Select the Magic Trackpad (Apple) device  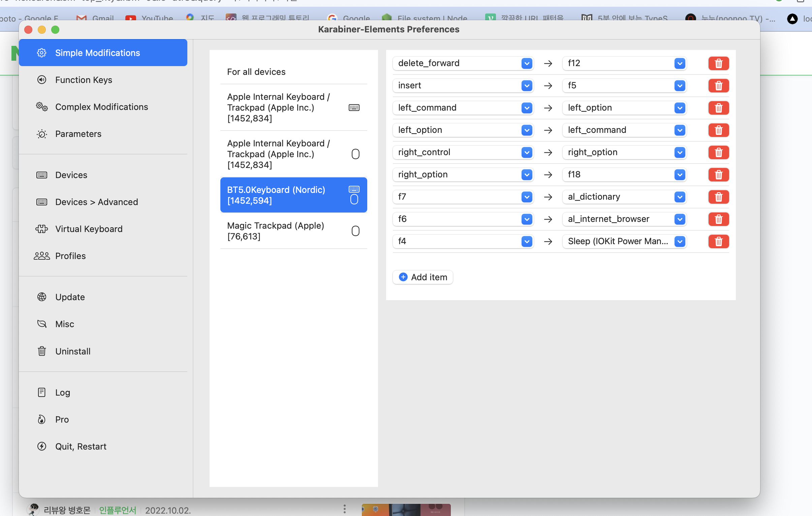293,231
